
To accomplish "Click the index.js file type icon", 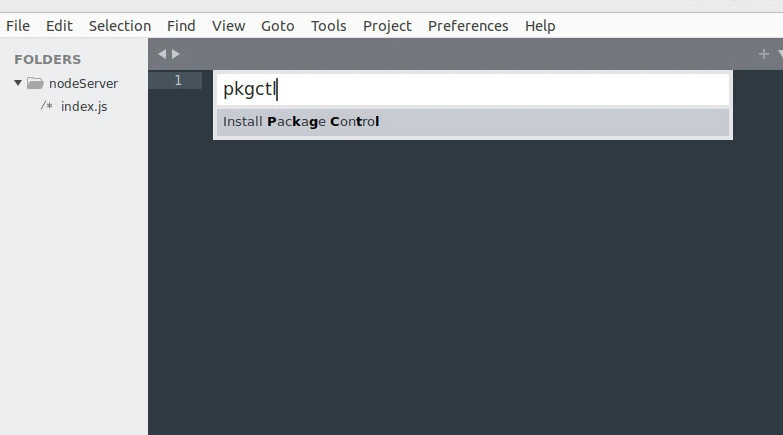I will pos(46,106).
